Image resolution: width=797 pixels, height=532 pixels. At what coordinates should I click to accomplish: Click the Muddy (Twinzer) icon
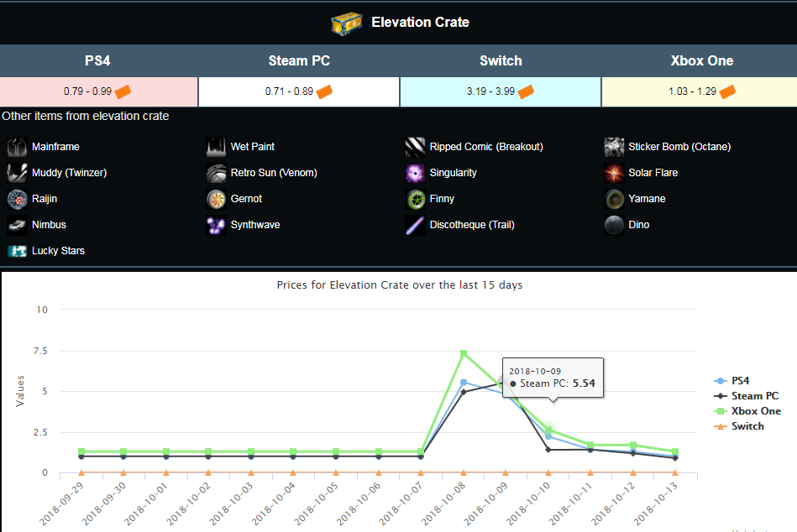[x=17, y=173]
